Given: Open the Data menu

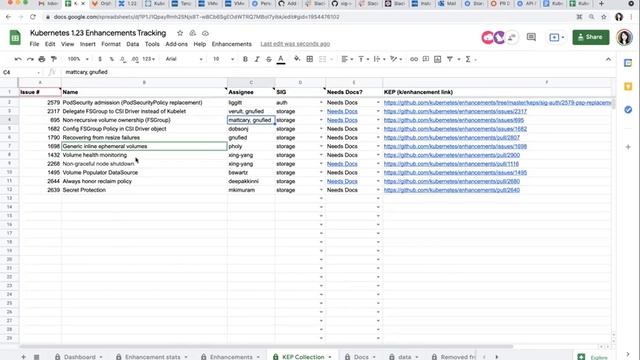Looking at the screenshot, I should [133, 44].
